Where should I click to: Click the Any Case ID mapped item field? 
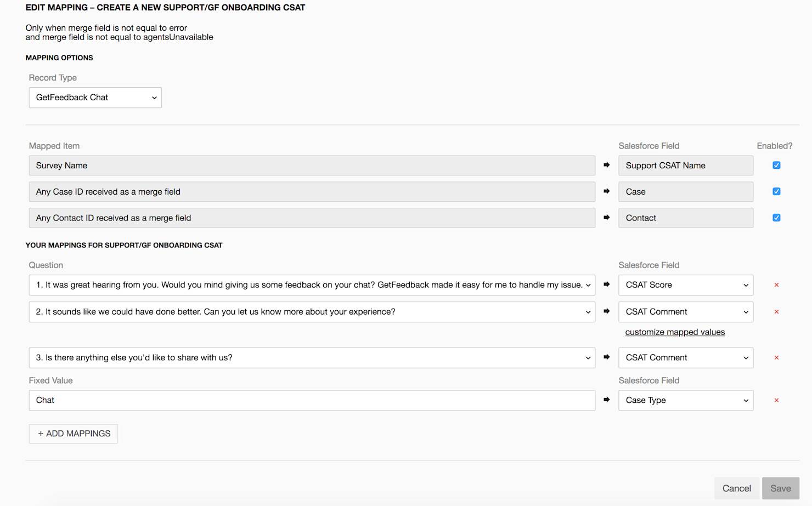312,192
